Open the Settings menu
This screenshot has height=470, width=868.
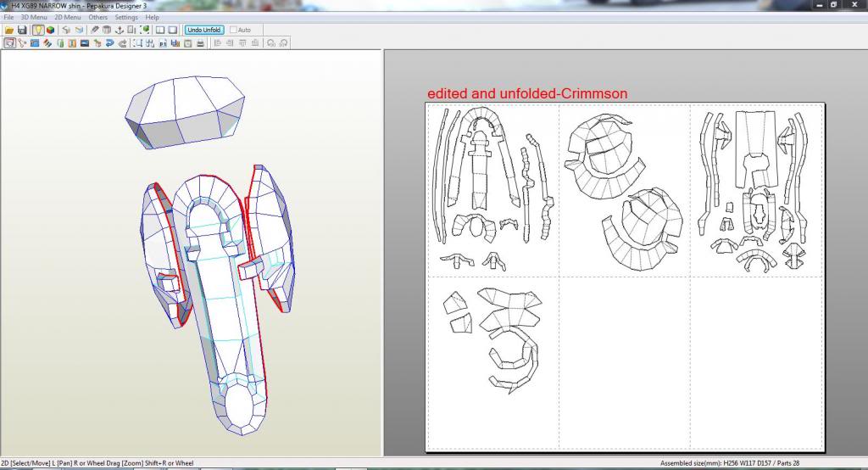(126, 17)
